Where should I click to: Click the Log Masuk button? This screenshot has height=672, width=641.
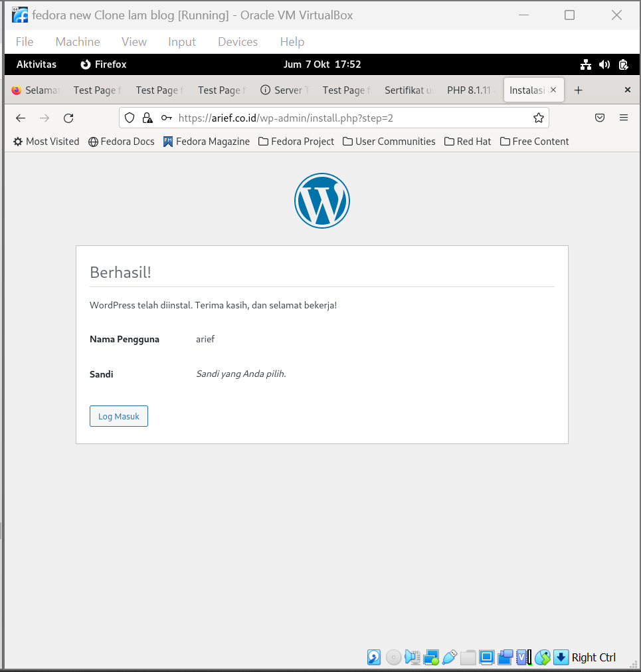119,416
